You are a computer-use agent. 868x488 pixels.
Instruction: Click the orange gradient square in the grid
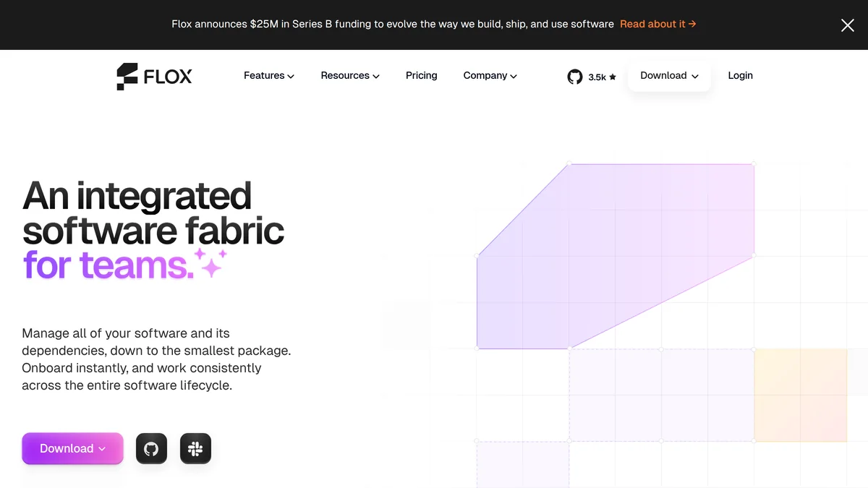[800, 395]
